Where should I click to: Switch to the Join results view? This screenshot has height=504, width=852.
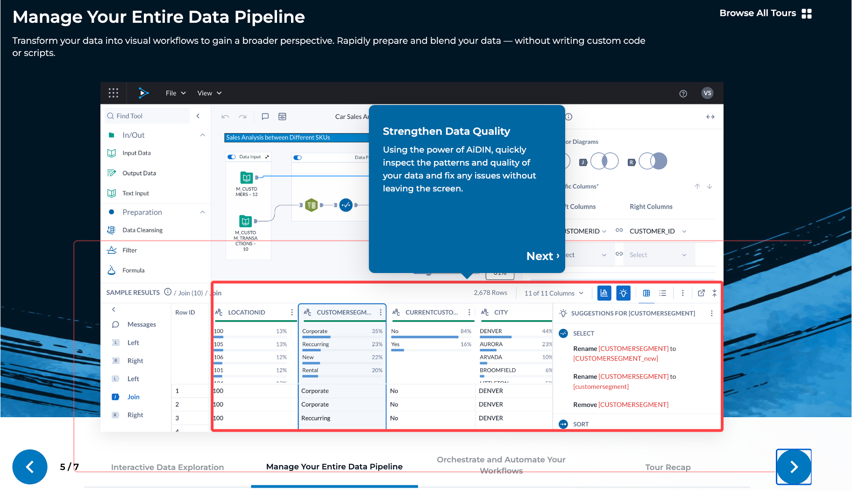133,397
